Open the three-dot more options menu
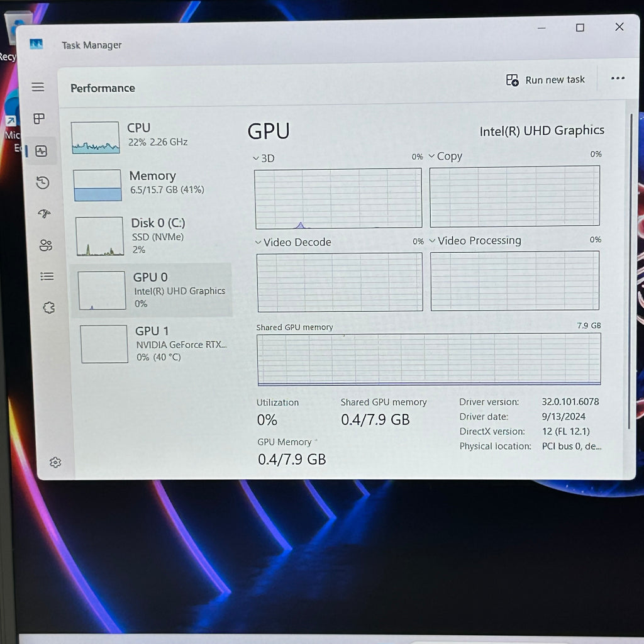The width and height of the screenshot is (644, 644). pos(618,78)
